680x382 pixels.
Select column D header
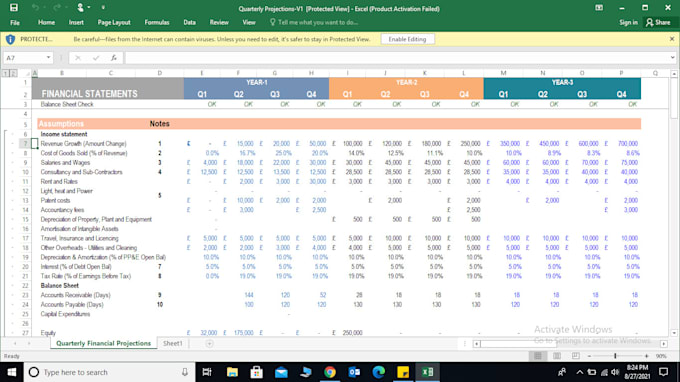(160, 73)
